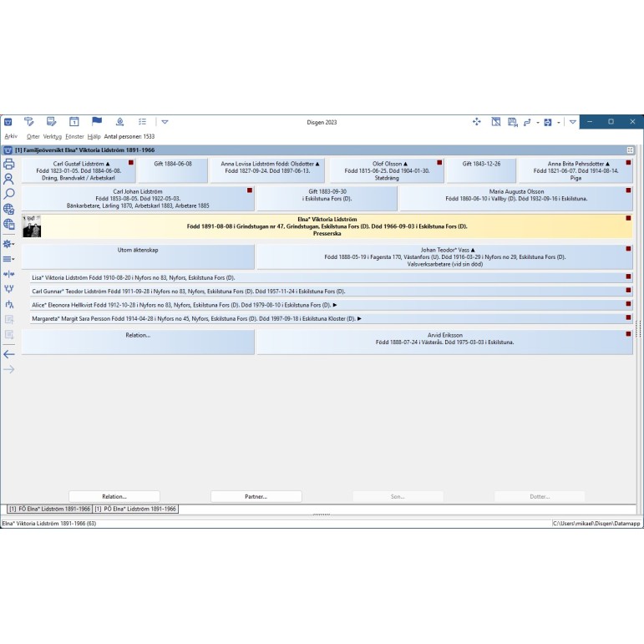The width and height of the screenshot is (644, 644).
Task: Click the magnifying glass search icon
Action: pyautogui.click(x=9, y=194)
